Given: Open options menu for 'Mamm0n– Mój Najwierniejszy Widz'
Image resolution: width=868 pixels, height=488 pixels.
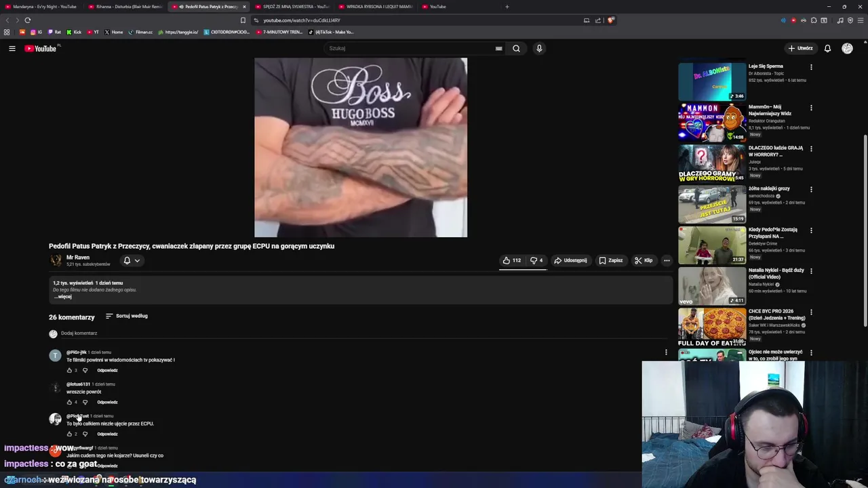Looking at the screenshot, I should click(811, 108).
